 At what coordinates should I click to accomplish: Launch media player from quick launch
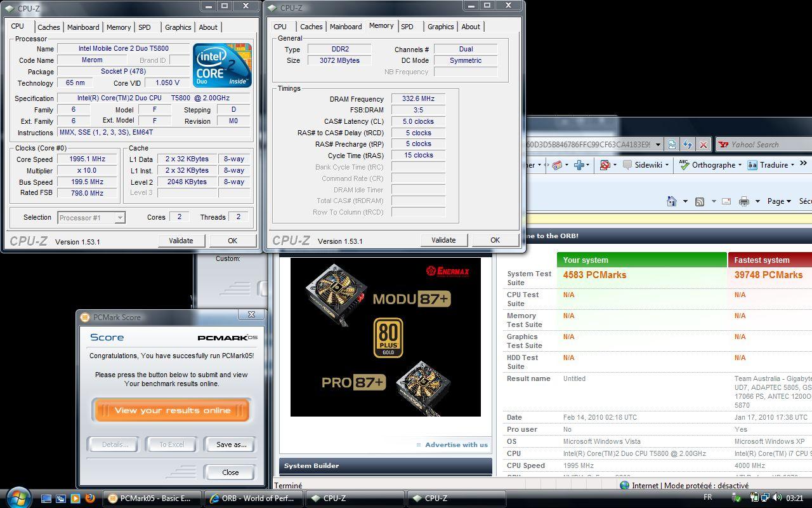(75, 498)
